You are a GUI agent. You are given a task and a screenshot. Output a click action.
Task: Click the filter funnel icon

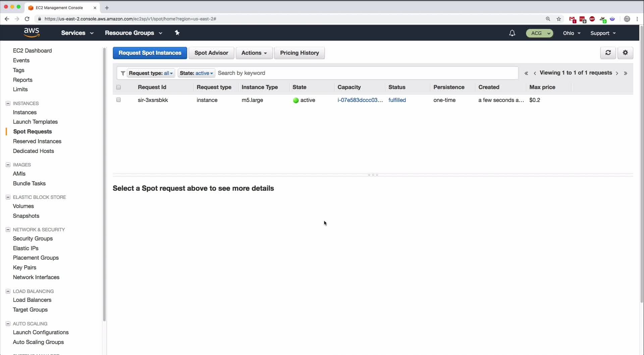[123, 73]
